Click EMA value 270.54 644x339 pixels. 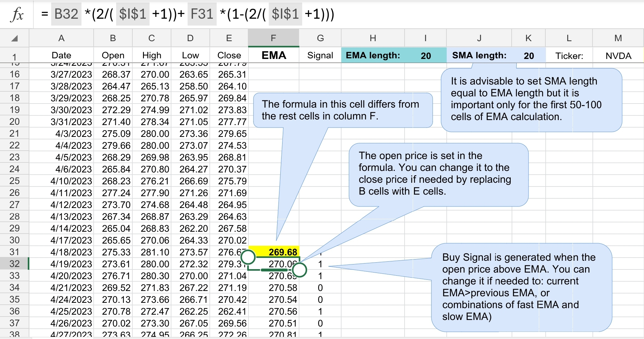coord(274,299)
